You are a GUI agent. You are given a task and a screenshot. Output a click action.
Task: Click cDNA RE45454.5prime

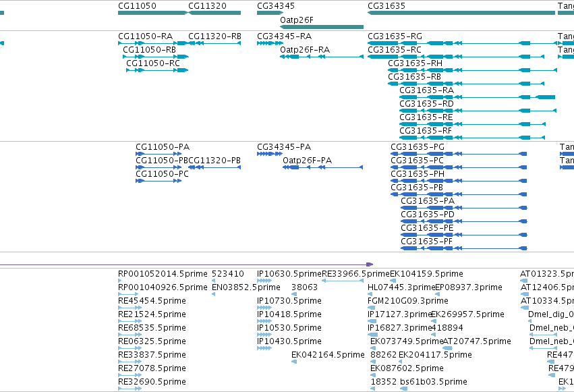152,301
